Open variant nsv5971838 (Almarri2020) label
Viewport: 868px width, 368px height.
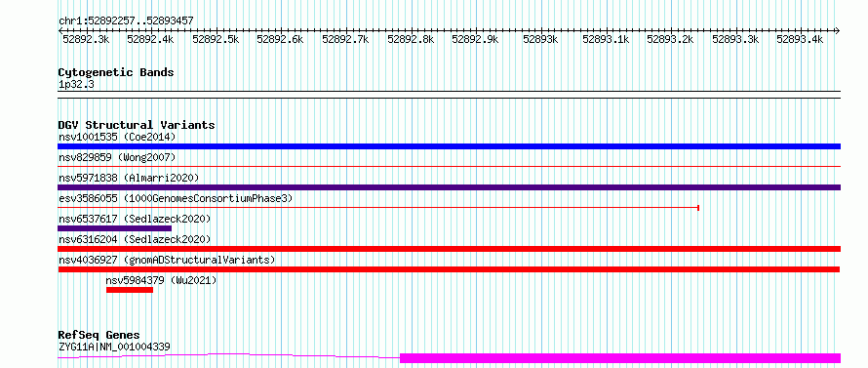point(129,178)
